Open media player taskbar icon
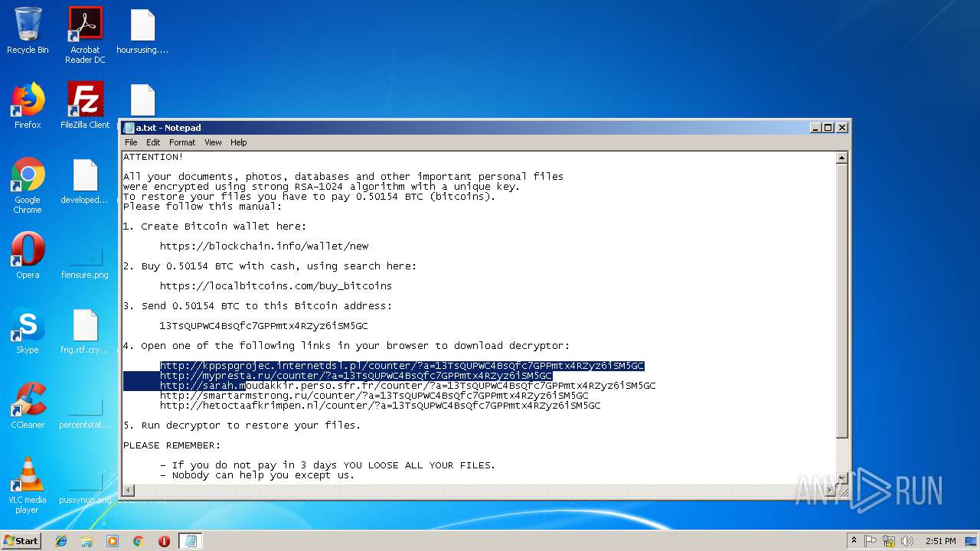 (113, 541)
